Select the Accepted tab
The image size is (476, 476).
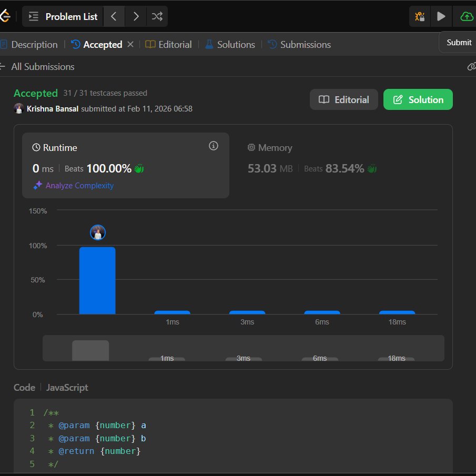(97, 45)
